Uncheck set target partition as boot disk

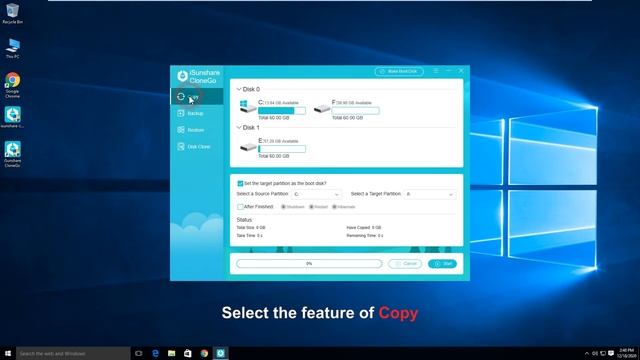coord(240,184)
